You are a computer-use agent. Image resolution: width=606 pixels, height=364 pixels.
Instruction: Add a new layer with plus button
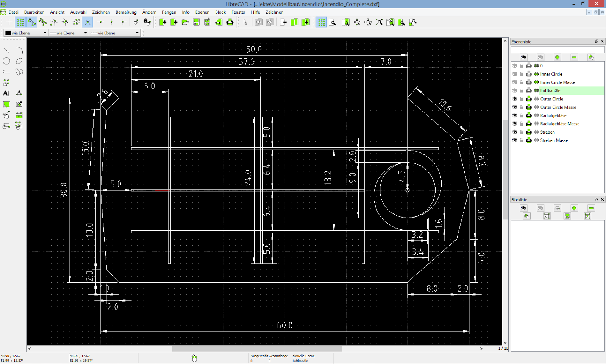pos(557,57)
